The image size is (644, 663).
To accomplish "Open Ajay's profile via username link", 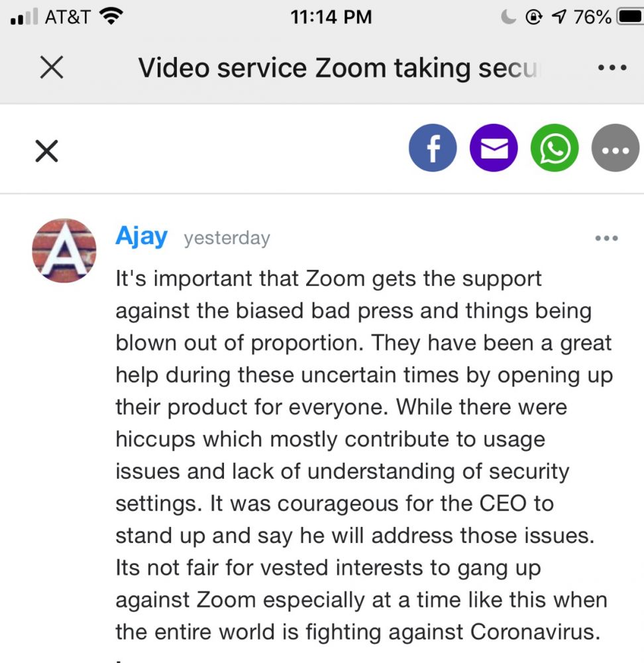I will point(141,236).
